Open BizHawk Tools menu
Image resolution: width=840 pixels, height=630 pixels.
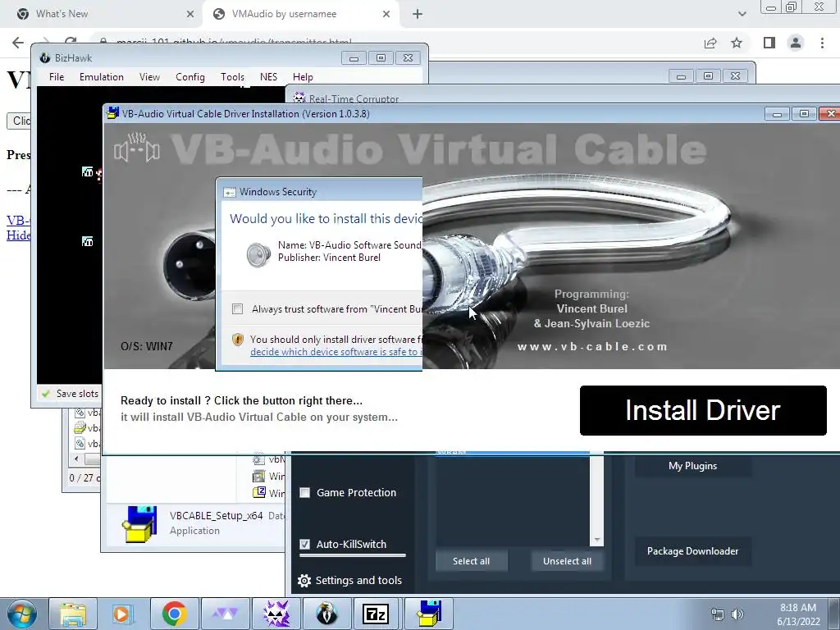pyautogui.click(x=232, y=77)
